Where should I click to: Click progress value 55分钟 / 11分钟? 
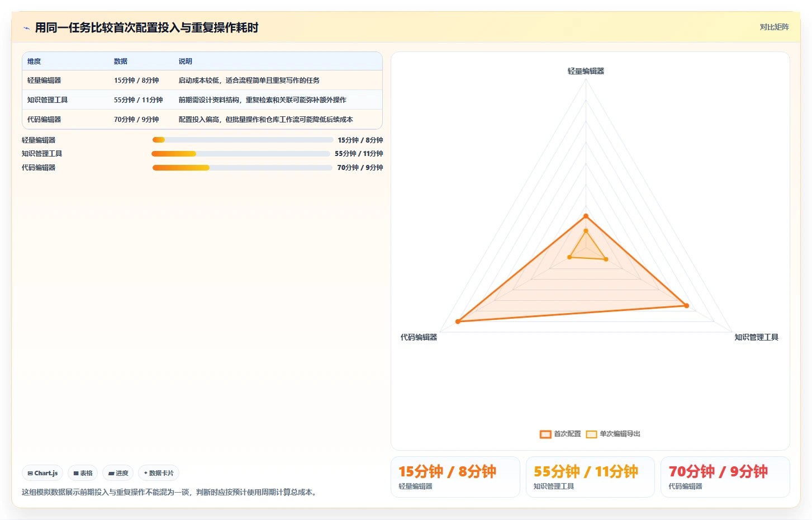(x=359, y=154)
